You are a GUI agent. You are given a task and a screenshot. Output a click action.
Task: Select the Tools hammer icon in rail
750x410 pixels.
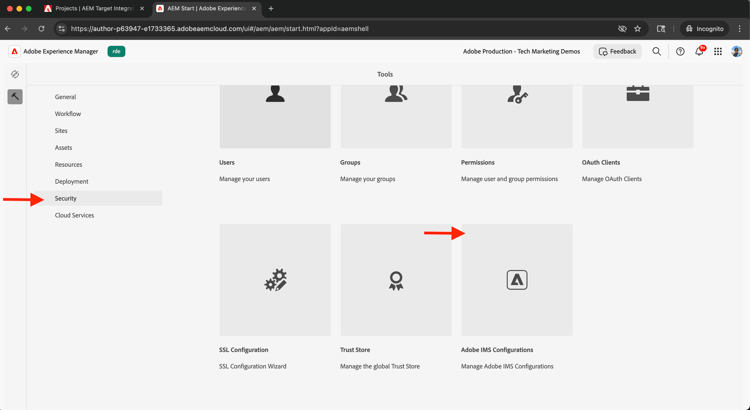click(x=15, y=97)
